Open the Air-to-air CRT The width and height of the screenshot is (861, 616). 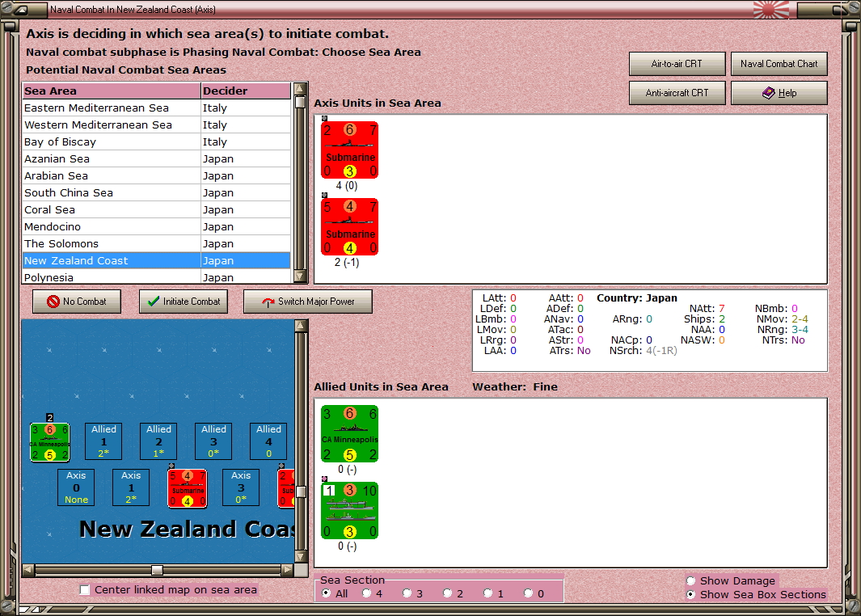pyautogui.click(x=677, y=64)
